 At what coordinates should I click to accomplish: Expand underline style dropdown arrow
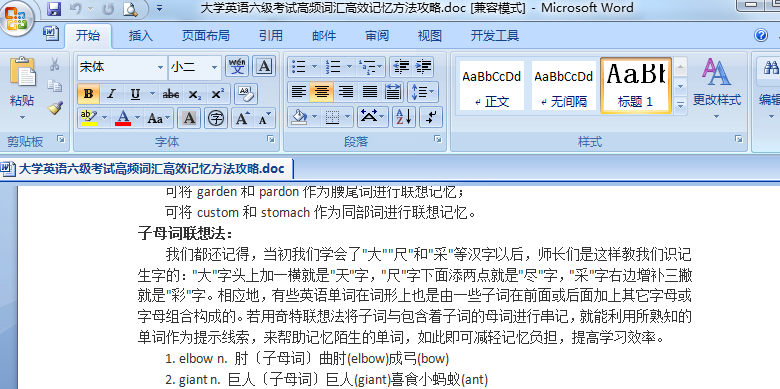pos(152,94)
